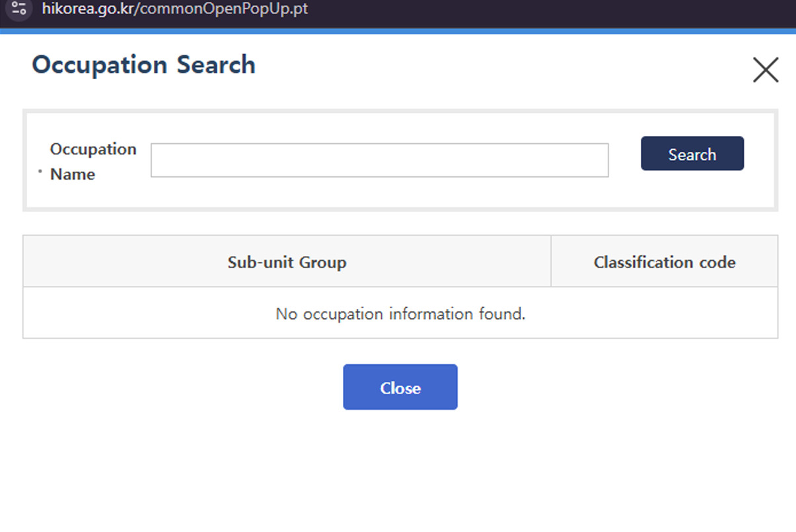Select the Sub-unit Group column header

287,262
